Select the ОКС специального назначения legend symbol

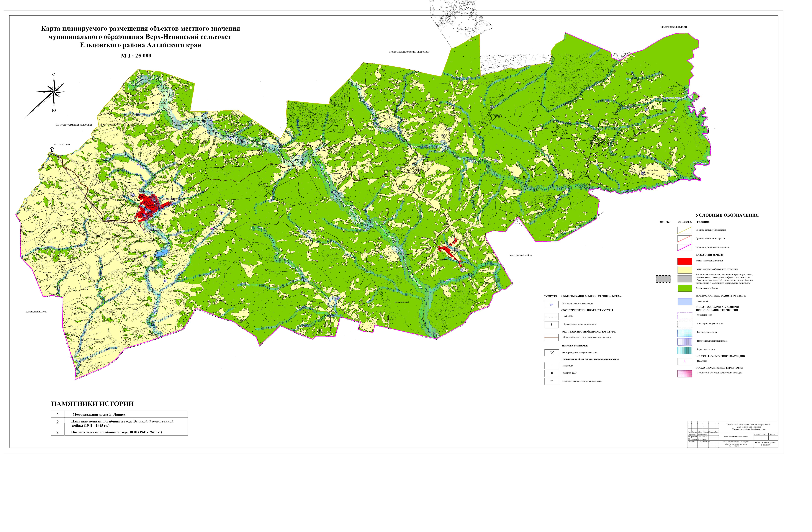click(x=551, y=304)
